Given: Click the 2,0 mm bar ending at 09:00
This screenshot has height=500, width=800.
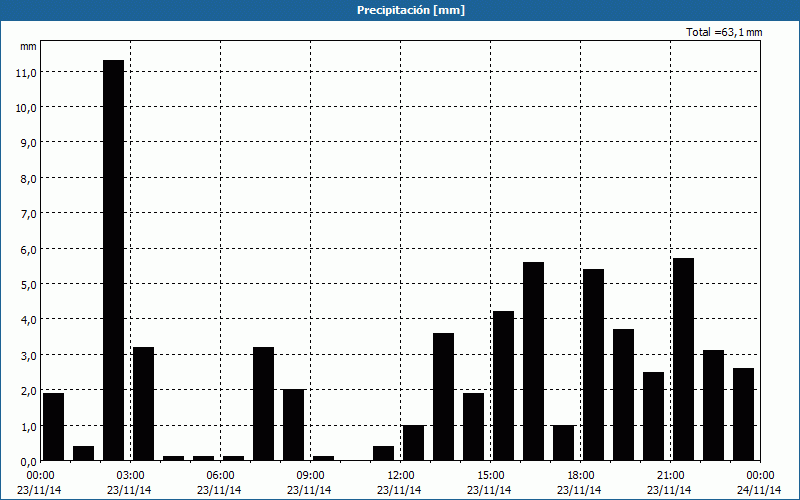Looking at the screenshot, I should (x=293, y=425).
